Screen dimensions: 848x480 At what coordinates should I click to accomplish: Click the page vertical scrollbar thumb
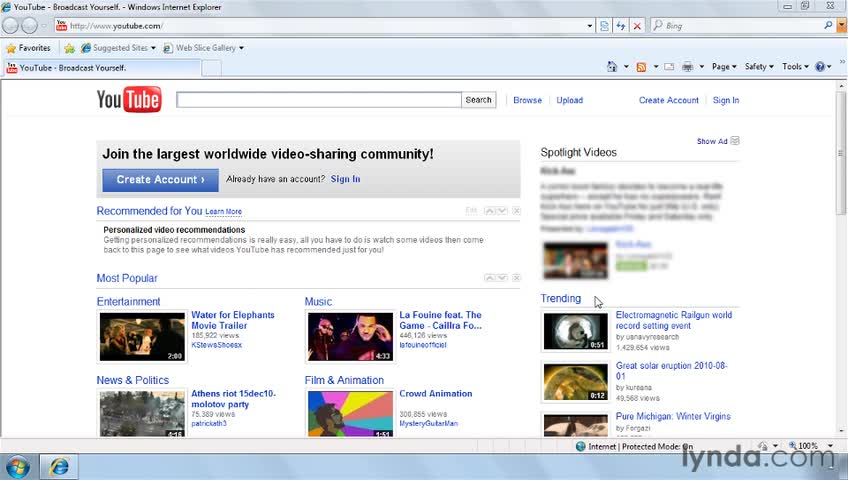[842, 152]
